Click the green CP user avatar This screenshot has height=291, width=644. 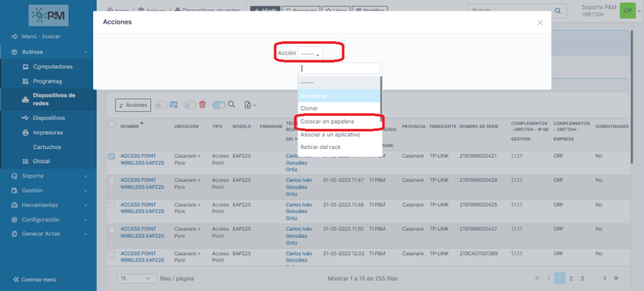[x=626, y=11]
